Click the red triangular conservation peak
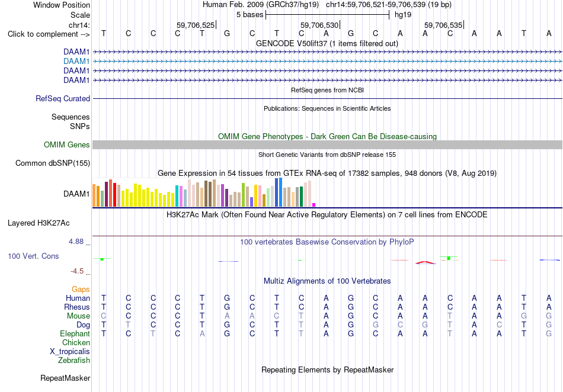563x392 pixels. (426, 262)
